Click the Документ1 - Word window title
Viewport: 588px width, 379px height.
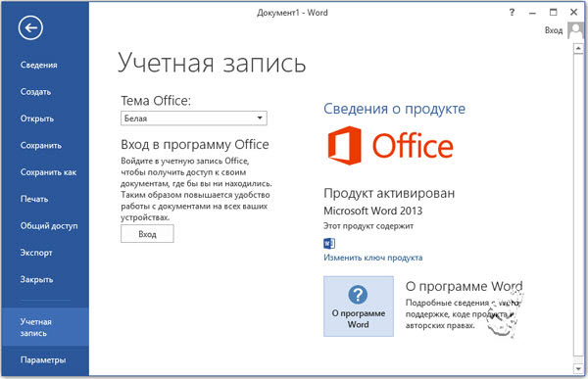(x=292, y=13)
